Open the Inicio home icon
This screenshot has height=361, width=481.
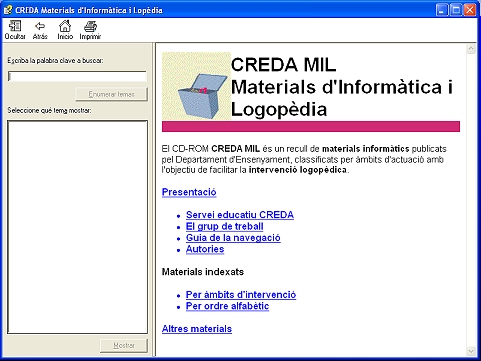tap(65, 30)
